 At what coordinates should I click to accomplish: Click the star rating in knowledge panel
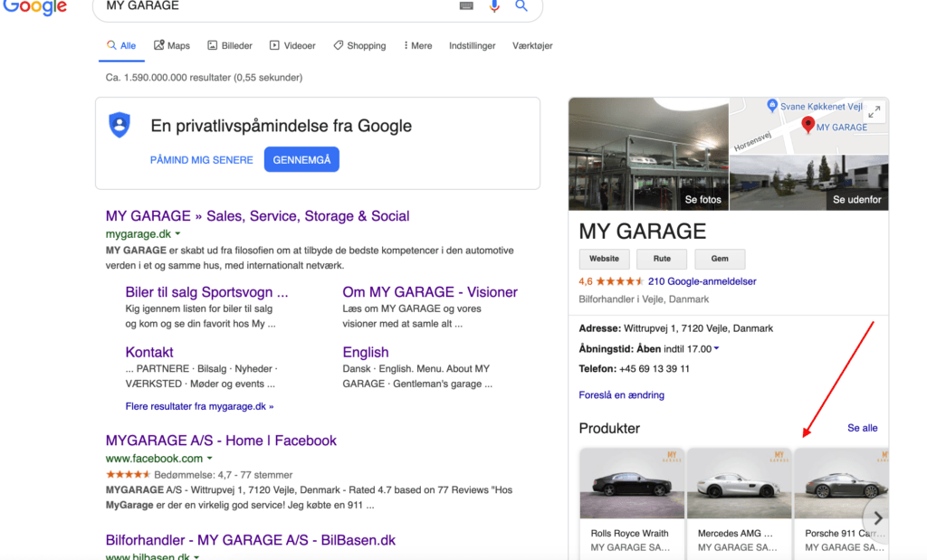click(619, 281)
